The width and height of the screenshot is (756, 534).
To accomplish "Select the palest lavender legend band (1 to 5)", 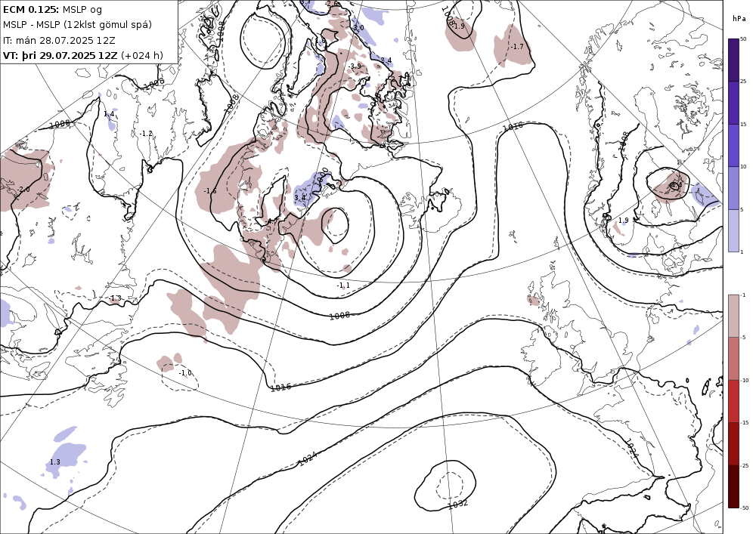I will click(733, 230).
